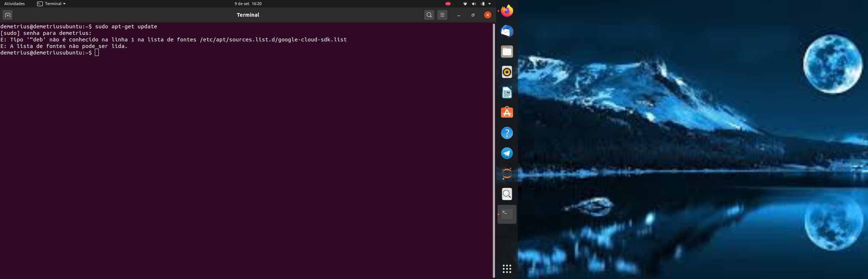The image size is (868, 279).
Task: Click the '[sudo] senha para demetrius:' line
Action: point(46,33)
